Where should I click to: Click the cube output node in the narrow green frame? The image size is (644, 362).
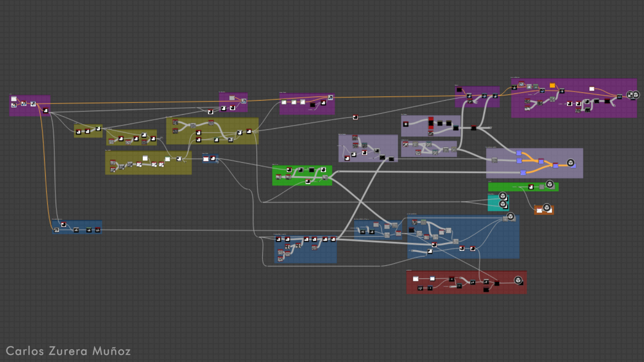tap(549, 184)
